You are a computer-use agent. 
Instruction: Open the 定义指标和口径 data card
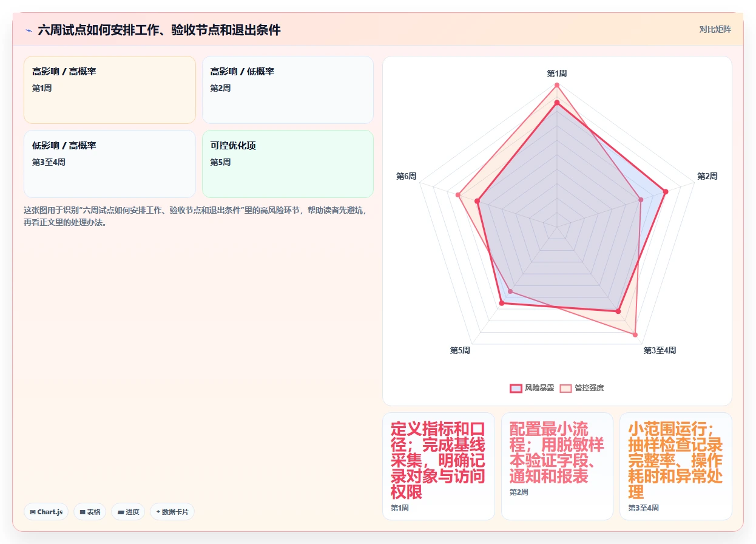click(439, 466)
